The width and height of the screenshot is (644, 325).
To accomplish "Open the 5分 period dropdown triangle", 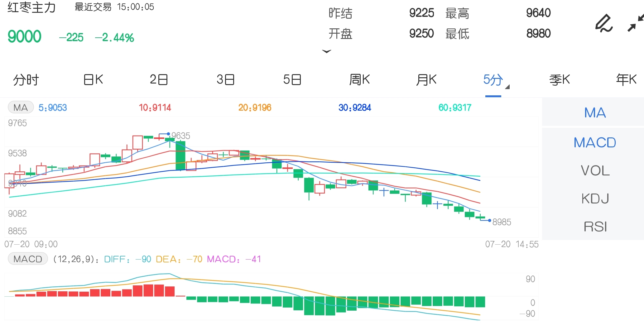I will [507, 87].
